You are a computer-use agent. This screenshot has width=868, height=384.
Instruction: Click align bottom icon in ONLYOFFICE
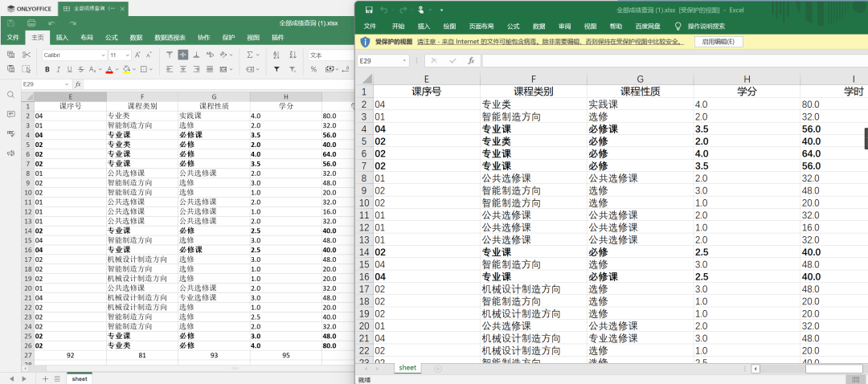[196, 55]
